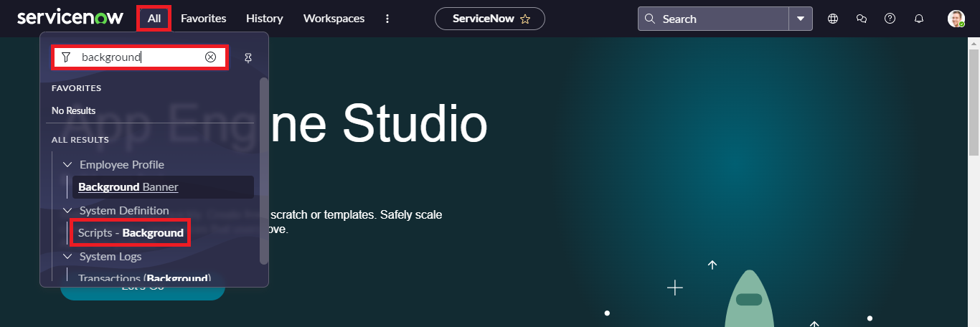The width and height of the screenshot is (980, 327).
Task: Open the Background Banner module
Action: pos(128,187)
